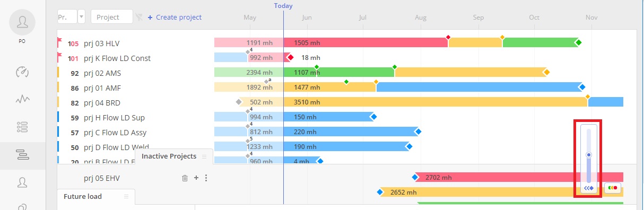Open the three-dot menu for prj 05 EHV

click(x=206, y=178)
